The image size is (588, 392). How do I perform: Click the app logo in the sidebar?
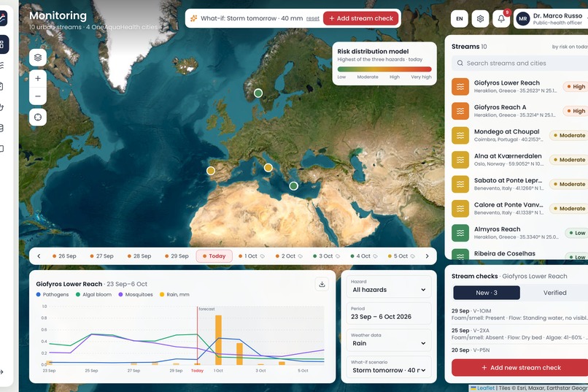click(2, 18)
